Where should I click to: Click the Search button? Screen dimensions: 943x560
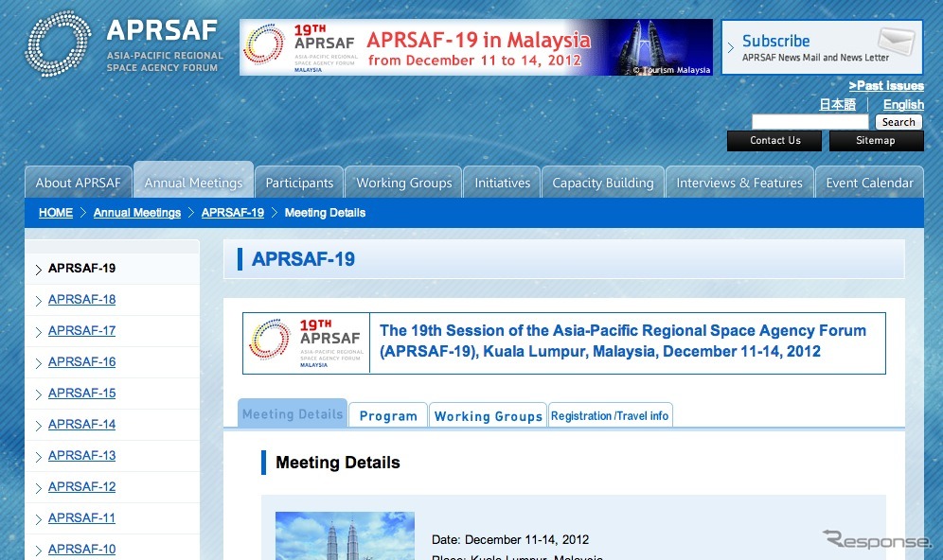pyautogui.click(x=899, y=122)
